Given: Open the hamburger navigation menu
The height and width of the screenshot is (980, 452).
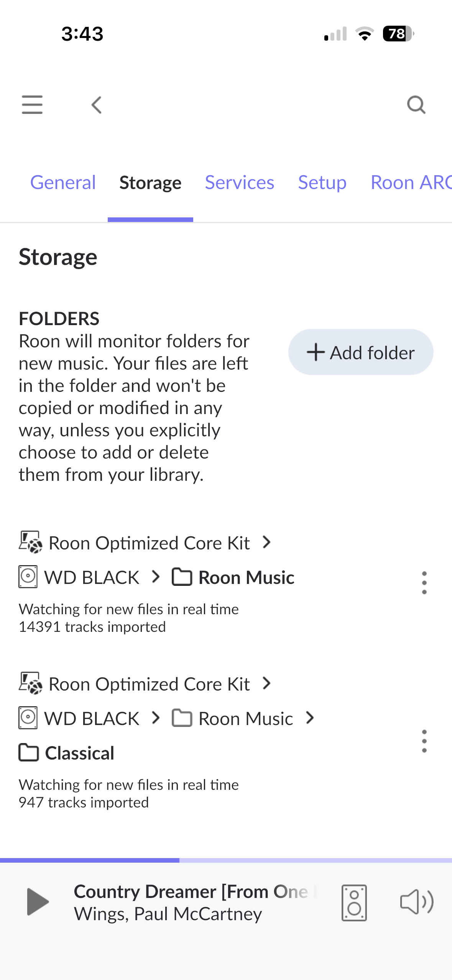Looking at the screenshot, I should pyautogui.click(x=32, y=105).
